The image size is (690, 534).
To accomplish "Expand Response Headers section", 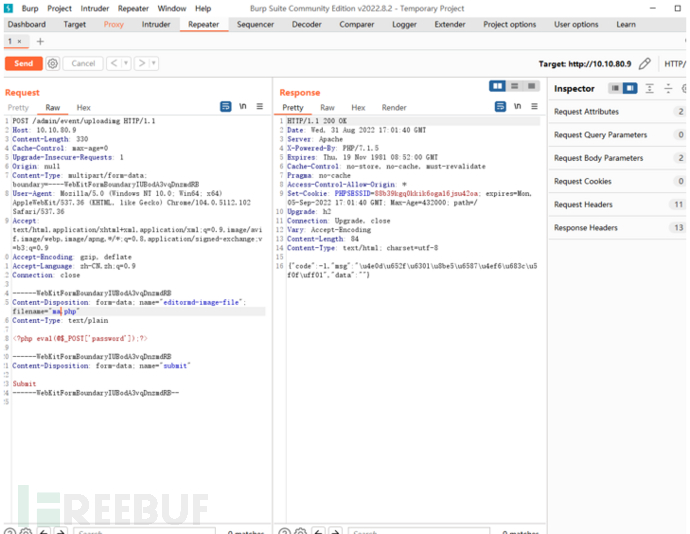I will [617, 228].
